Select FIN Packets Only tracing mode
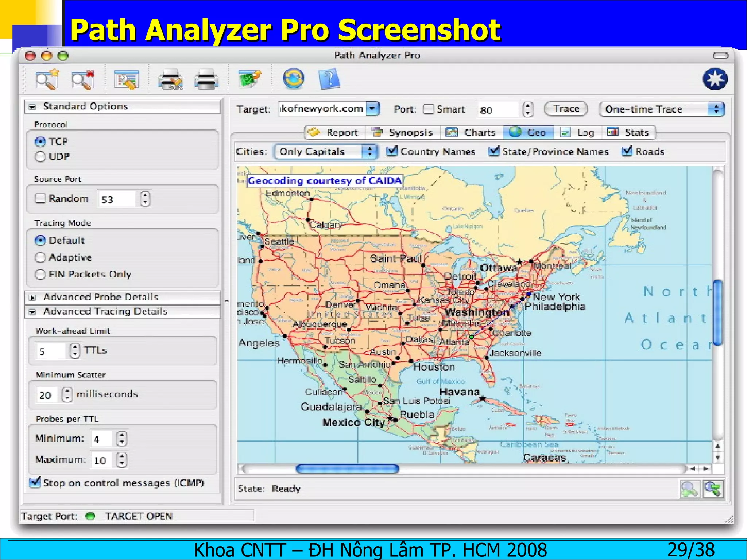The height and width of the screenshot is (560, 747). pyautogui.click(x=40, y=274)
